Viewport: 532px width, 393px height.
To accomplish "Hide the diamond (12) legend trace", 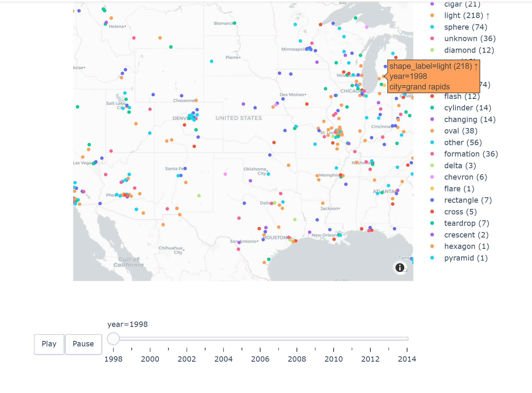I will (469, 50).
